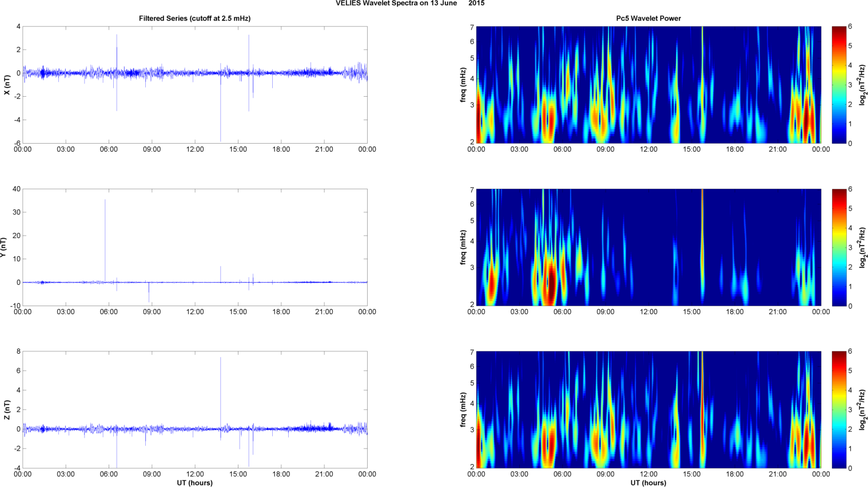This screenshot has height=487, width=868.
Task: Click the bottom wavelet plot colorbar
Action: pyautogui.click(x=838, y=410)
